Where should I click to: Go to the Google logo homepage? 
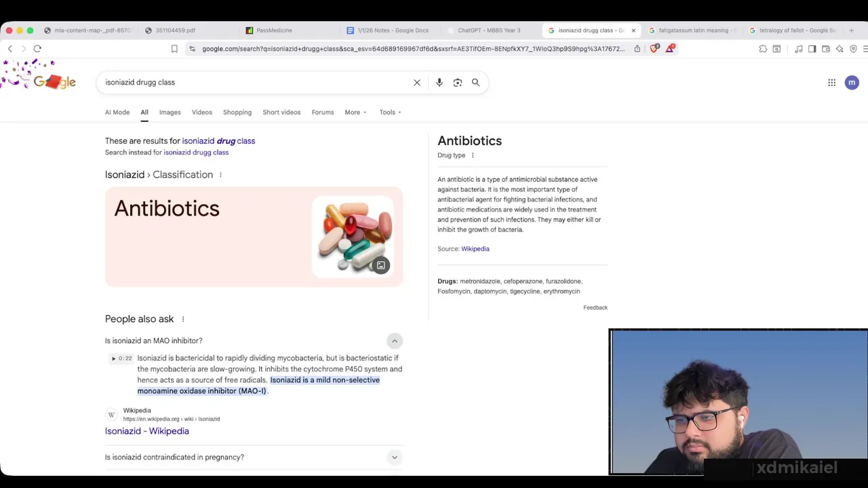click(x=54, y=82)
